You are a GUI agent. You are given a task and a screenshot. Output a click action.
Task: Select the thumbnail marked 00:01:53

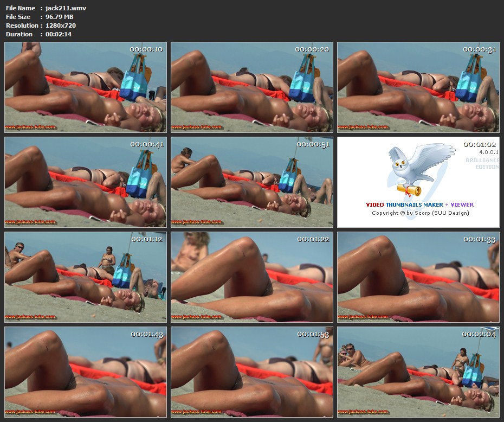tap(252, 372)
